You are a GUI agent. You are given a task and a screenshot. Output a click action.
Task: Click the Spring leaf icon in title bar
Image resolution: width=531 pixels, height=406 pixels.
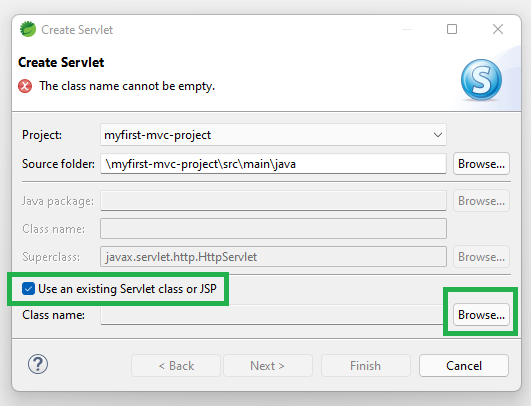point(28,29)
